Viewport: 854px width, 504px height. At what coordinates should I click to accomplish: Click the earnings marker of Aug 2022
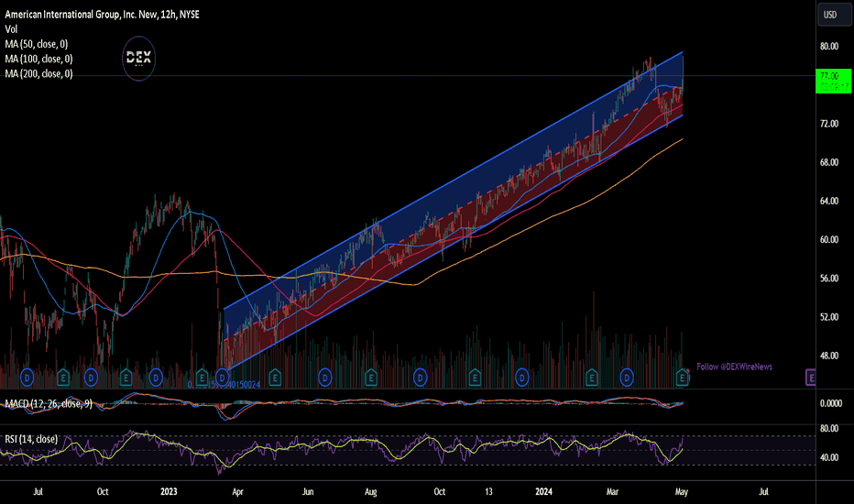[63, 377]
